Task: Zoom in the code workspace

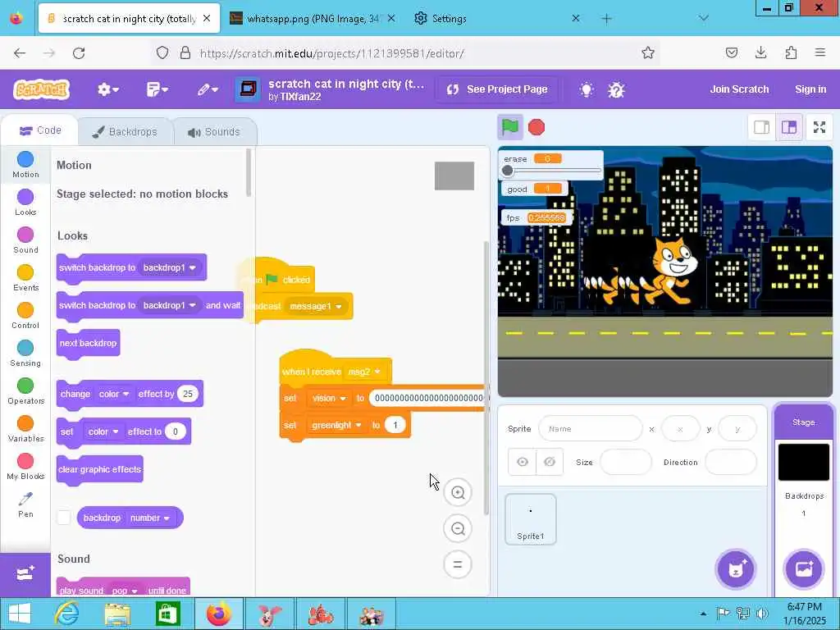Action: point(458,492)
